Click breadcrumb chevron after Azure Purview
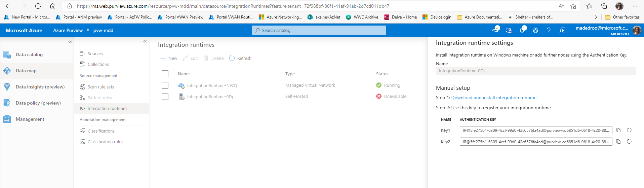The image size is (644, 188). tap(88, 30)
